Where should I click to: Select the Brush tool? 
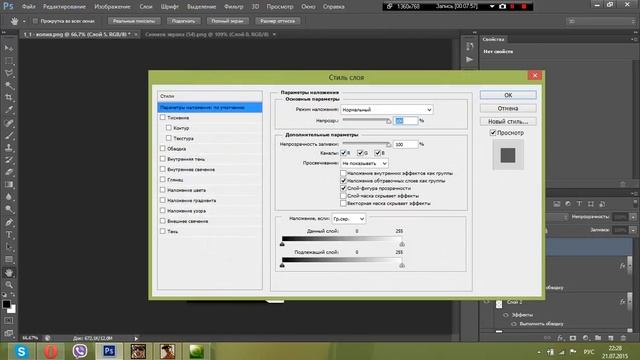click(9, 135)
